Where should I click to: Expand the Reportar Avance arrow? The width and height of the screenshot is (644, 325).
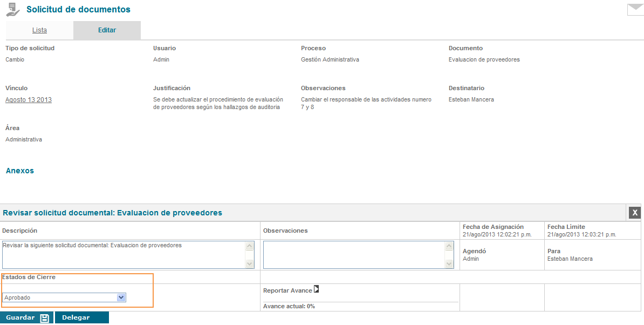[x=317, y=289]
